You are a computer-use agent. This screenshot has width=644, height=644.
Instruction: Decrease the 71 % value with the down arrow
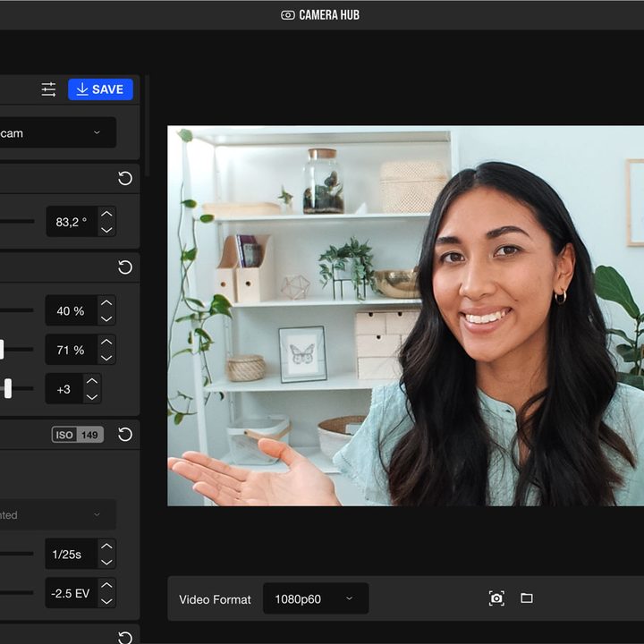(x=106, y=358)
